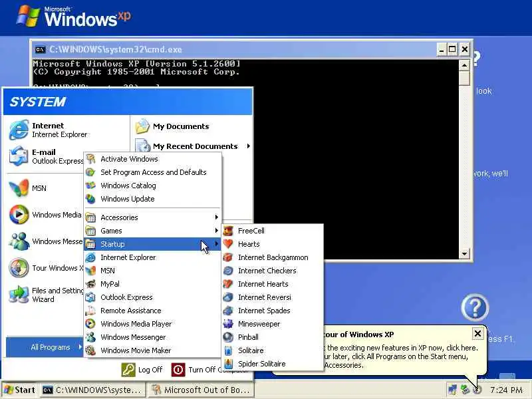The width and height of the screenshot is (532, 399).
Task: Open Windows Messenger from All Programs list
Action: click(153, 337)
